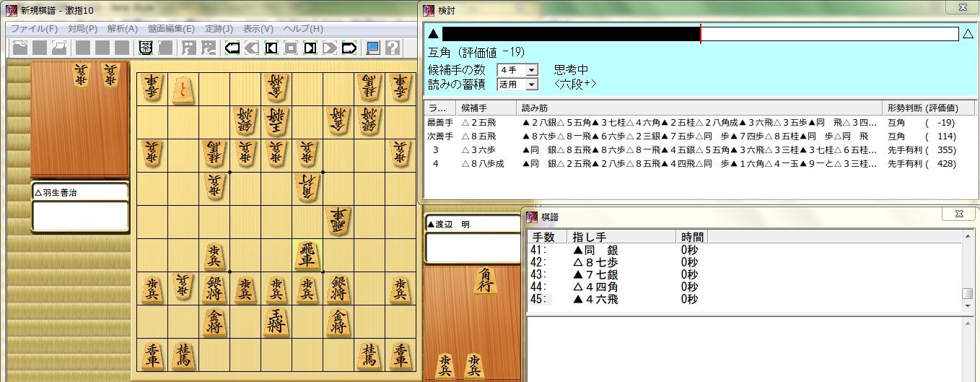Click the tea cup pause toolbar icon
The width and height of the screenshot is (980, 382).
pyautogui.click(x=145, y=48)
